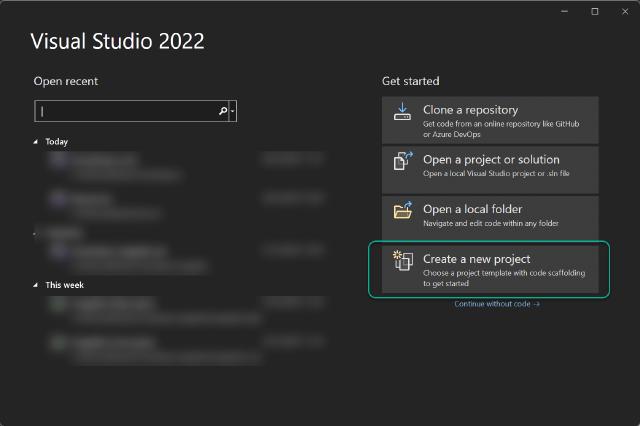Image resolution: width=640 pixels, height=426 pixels.
Task: Open the search options dropdown arrow
Action: click(x=233, y=111)
